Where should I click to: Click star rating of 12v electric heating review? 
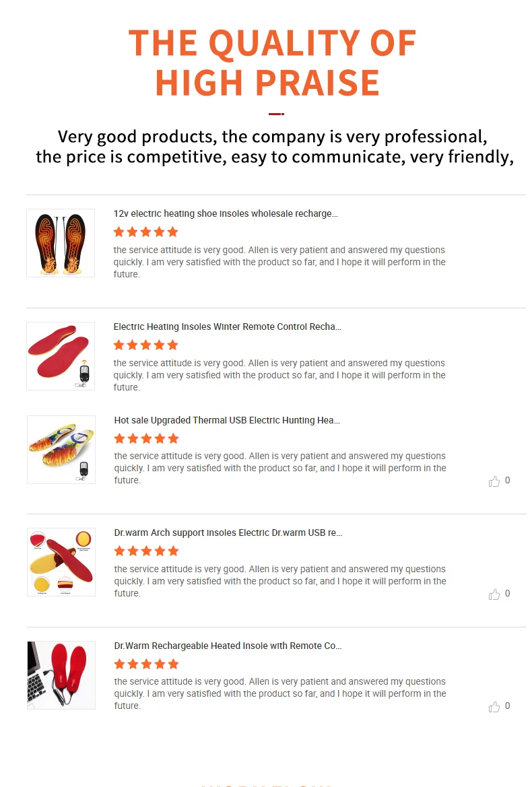click(x=145, y=232)
